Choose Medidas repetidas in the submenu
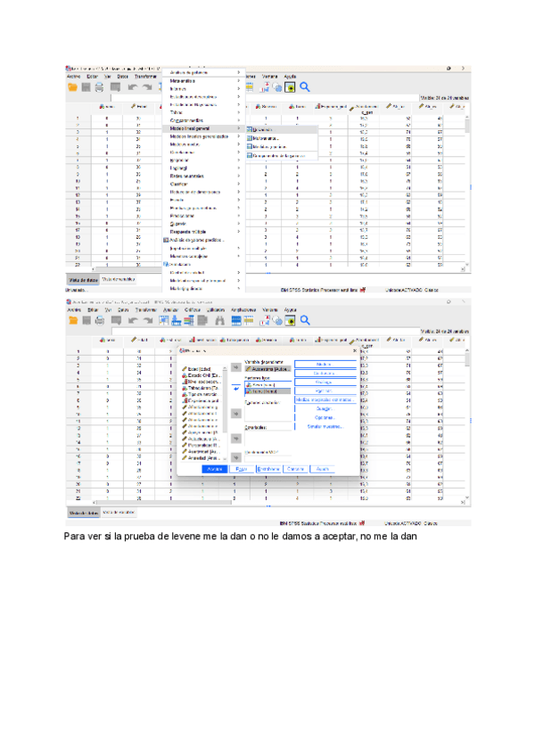535x756 pixels. pos(281,146)
